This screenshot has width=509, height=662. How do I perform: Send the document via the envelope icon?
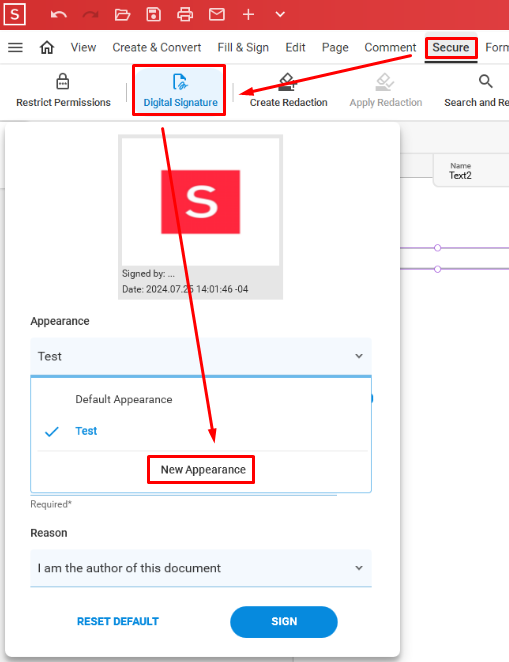click(x=217, y=15)
